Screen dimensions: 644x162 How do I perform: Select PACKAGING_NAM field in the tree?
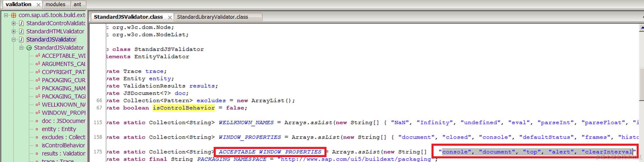click(64, 89)
